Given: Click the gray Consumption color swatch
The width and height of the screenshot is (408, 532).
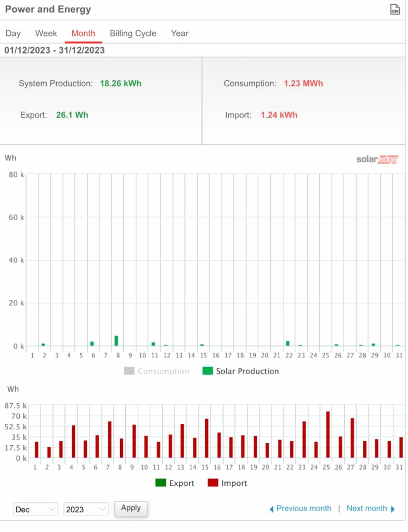Looking at the screenshot, I should (129, 371).
